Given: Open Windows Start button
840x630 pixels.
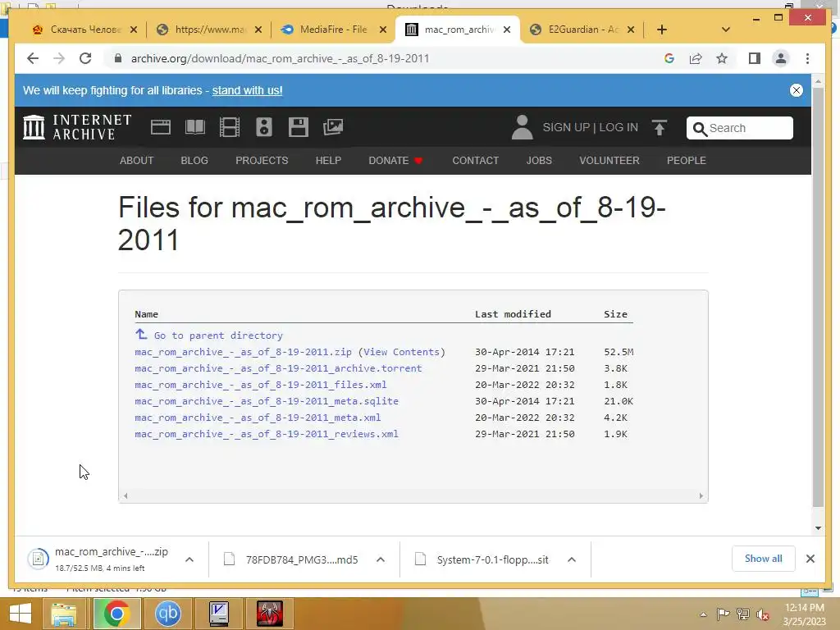Looking at the screenshot, I should pyautogui.click(x=21, y=614).
